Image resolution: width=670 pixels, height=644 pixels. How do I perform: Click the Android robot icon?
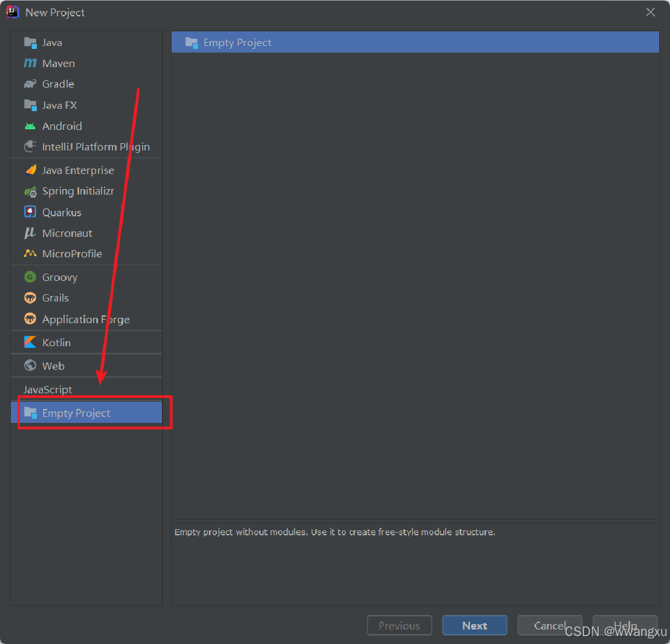tap(30, 126)
